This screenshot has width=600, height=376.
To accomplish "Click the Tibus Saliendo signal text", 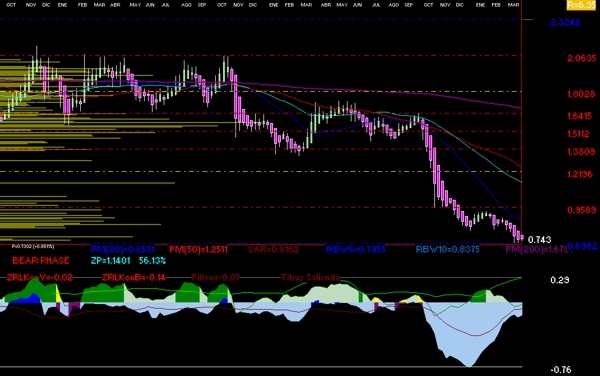I will pyautogui.click(x=310, y=277).
